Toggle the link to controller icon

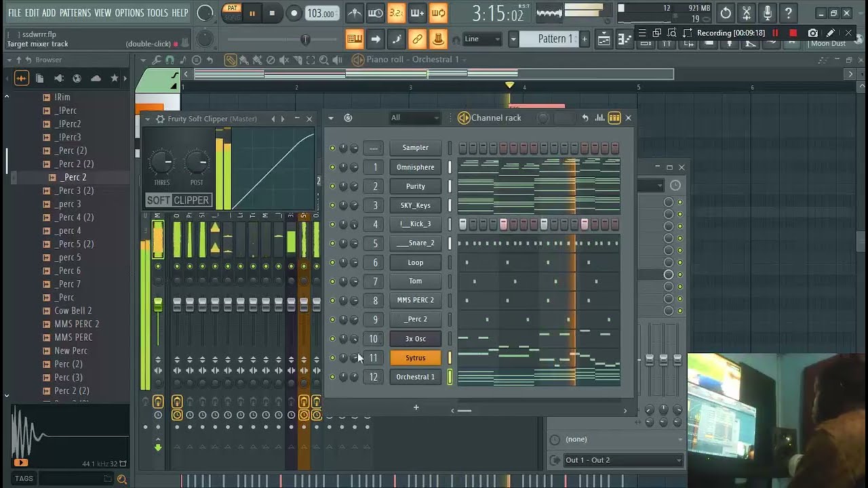417,39
